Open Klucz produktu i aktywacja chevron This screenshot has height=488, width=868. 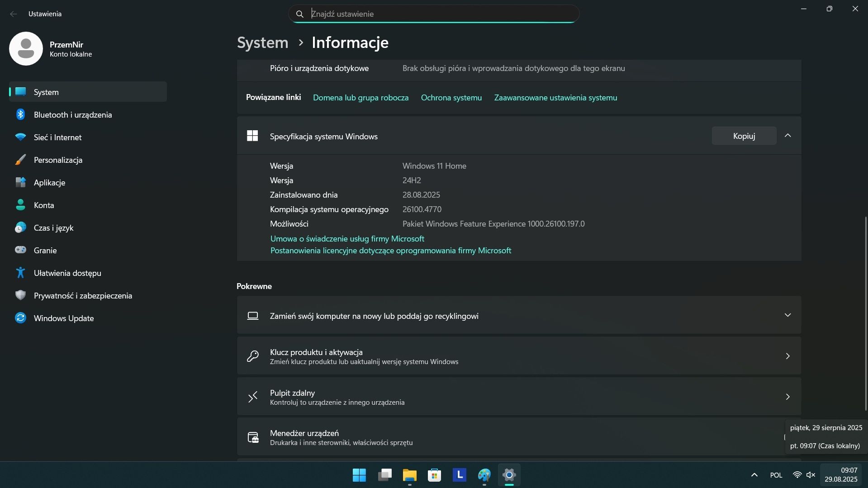[x=787, y=356]
